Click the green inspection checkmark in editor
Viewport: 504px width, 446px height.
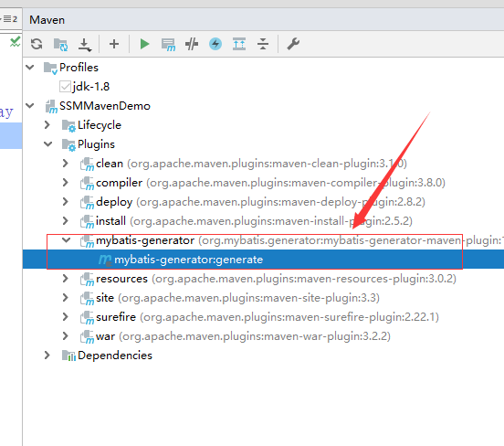click(15, 42)
